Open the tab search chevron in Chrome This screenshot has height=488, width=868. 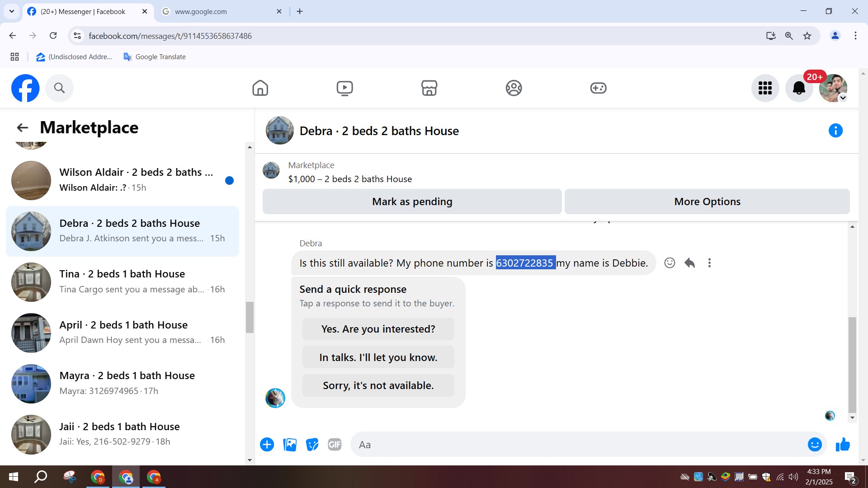pyautogui.click(x=12, y=11)
